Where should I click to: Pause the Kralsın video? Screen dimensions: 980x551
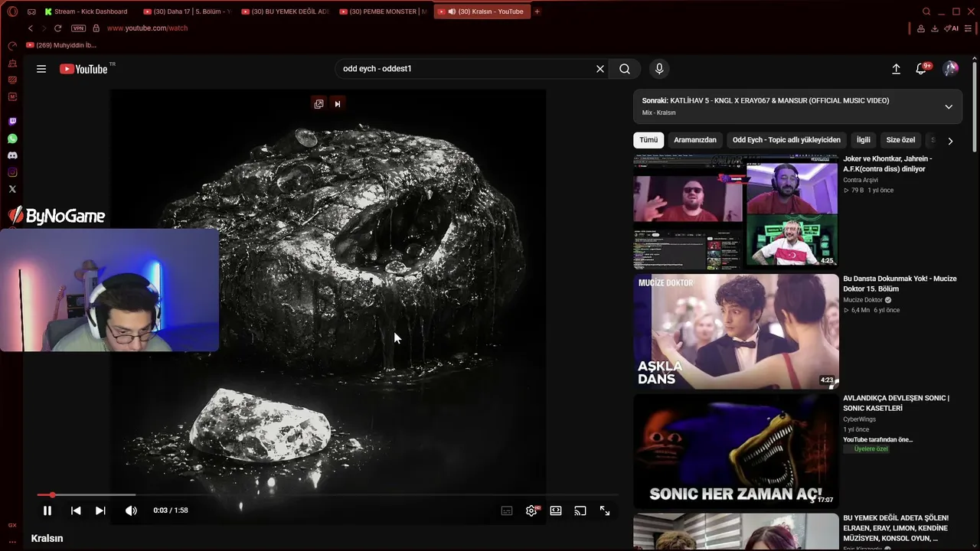click(x=47, y=510)
